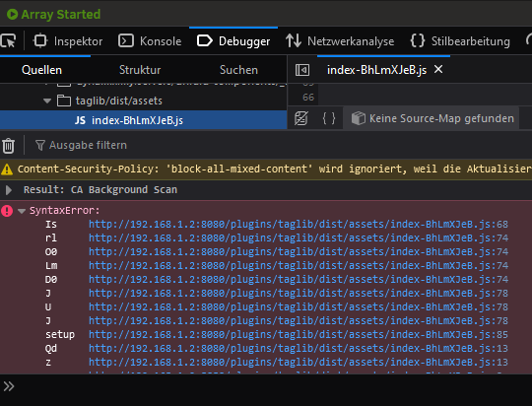Open the Inspektor tab
The image size is (532, 406).
coord(68,41)
